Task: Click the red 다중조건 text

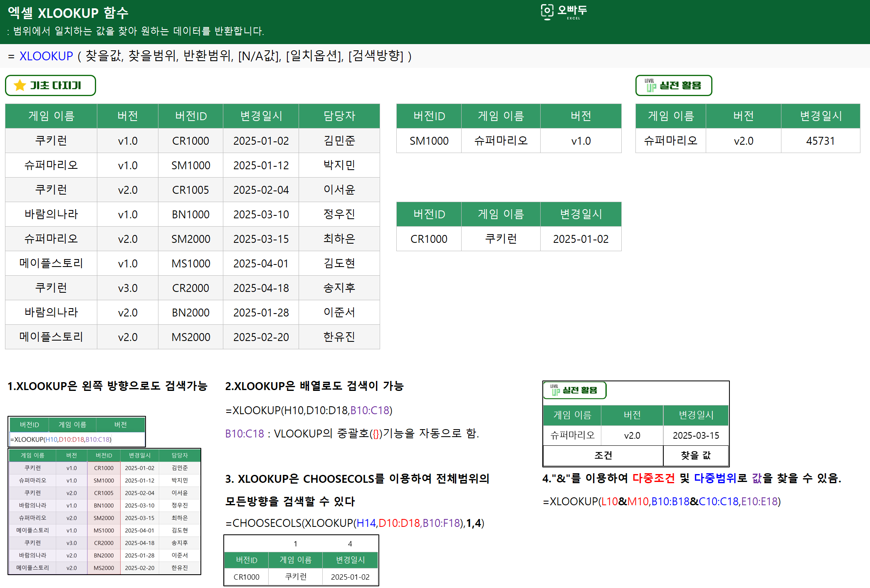Action: click(654, 478)
